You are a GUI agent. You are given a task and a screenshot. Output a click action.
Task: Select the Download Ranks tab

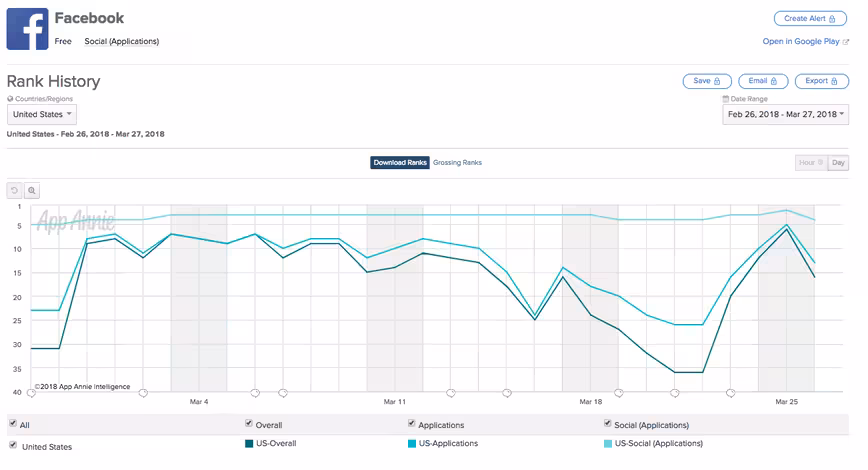(x=400, y=163)
